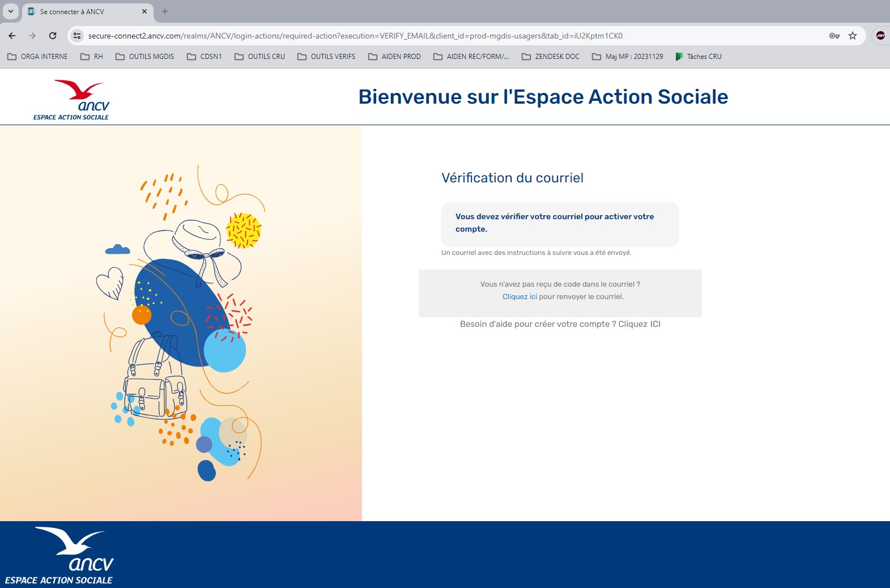Open AIDEN REC/FORM bookmark folder
The image size is (890, 588).
(x=471, y=57)
